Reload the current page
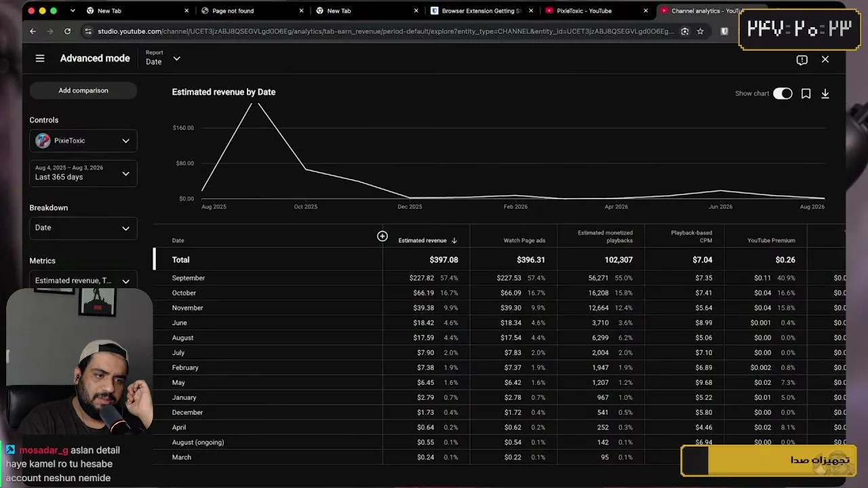868x488 pixels. click(x=67, y=31)
